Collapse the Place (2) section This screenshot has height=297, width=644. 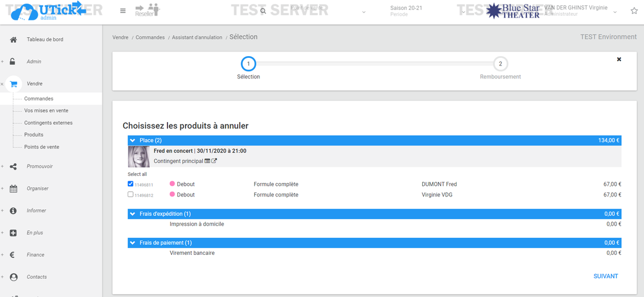(x=133, y=140)
